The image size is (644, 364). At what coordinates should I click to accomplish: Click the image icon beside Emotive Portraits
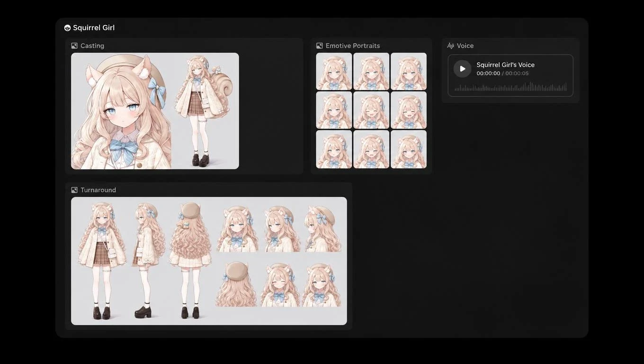(320, 46)
